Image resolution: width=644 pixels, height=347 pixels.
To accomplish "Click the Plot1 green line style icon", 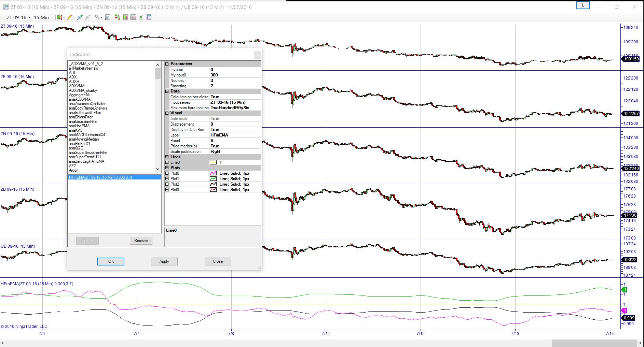I will click(213, 179).
